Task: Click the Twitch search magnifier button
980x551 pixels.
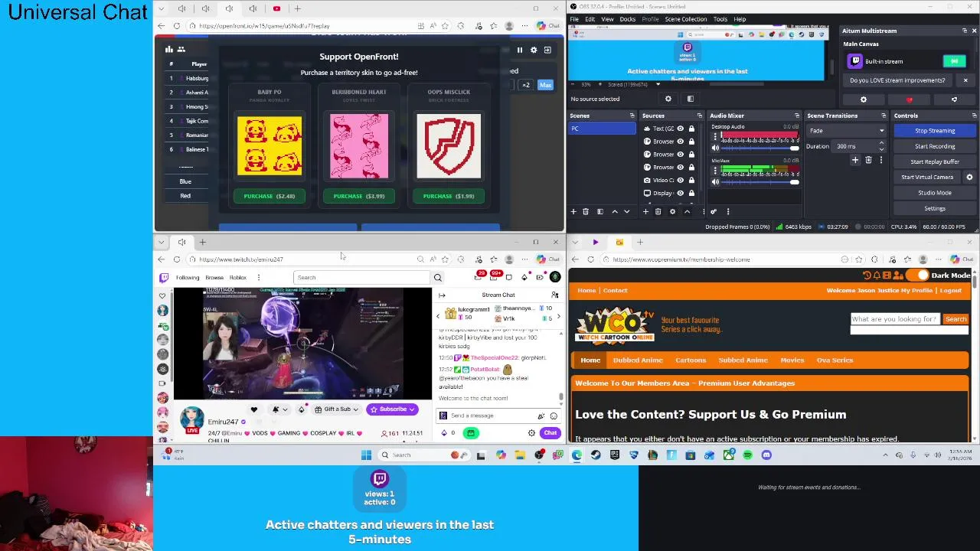Action: click(x=438, y=278)
